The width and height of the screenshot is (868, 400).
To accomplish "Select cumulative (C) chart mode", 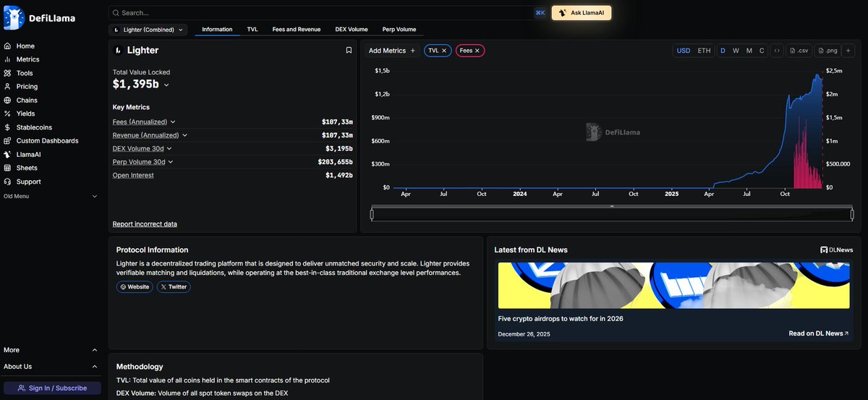I will click(762, 51).
